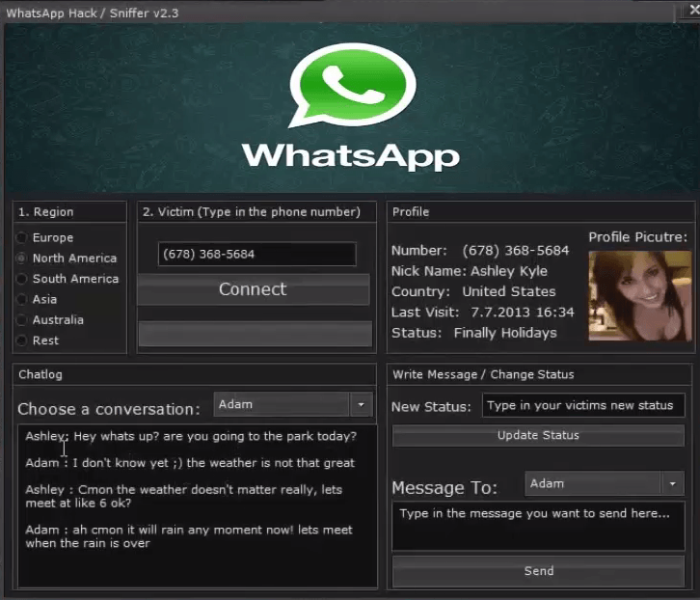Click the 'Last Visit: 7.7.2013 16:34' line
700x600 pixels.
point(483,313)
